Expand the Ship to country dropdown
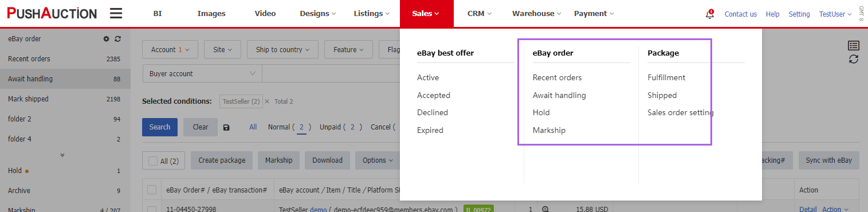The image size is (868, 212). click(x=283, y=50)
